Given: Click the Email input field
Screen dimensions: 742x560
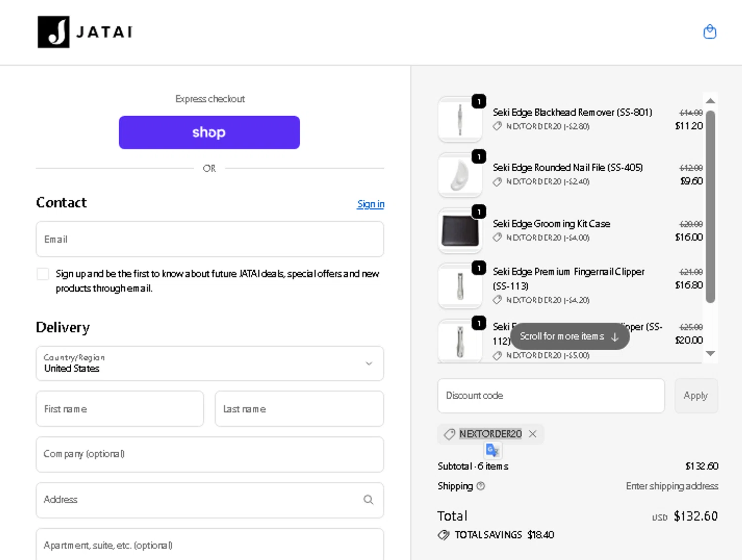Looking at the screenshot, I should (x=210, y=239).
